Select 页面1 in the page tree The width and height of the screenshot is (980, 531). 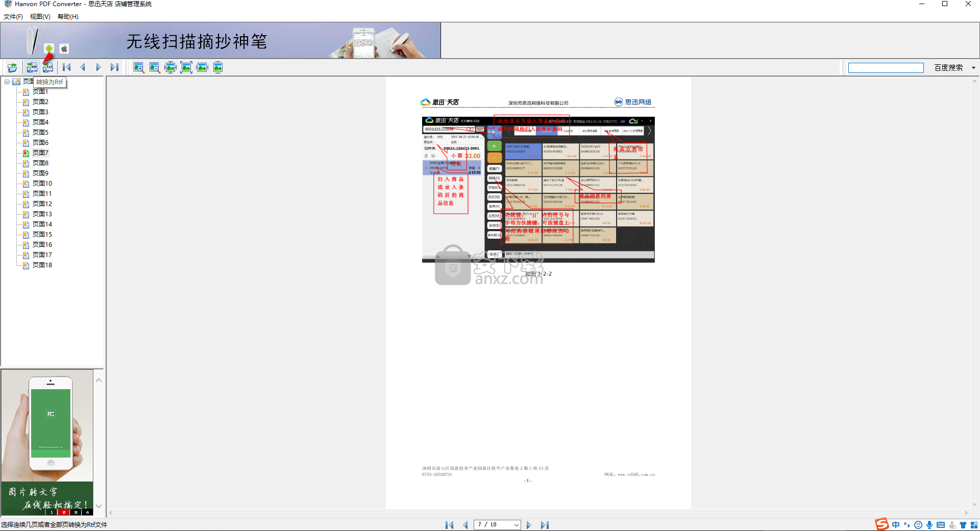pyautogui.click(x=40, y=92)
